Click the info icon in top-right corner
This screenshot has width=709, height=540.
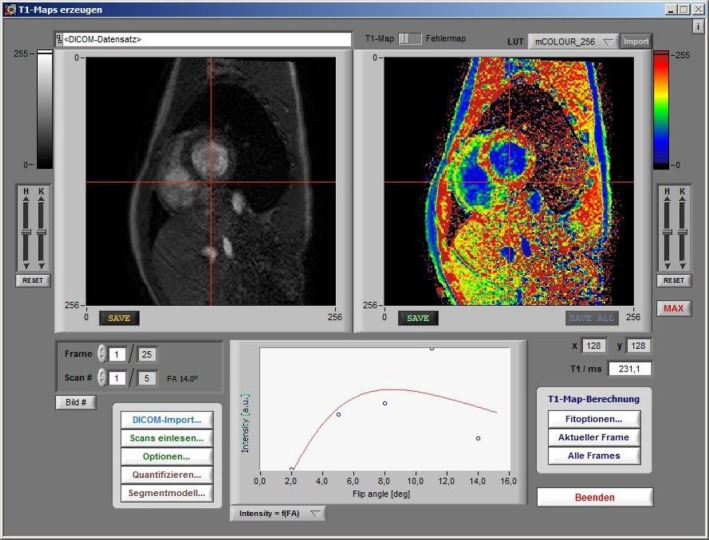click(x=698, y=26)
